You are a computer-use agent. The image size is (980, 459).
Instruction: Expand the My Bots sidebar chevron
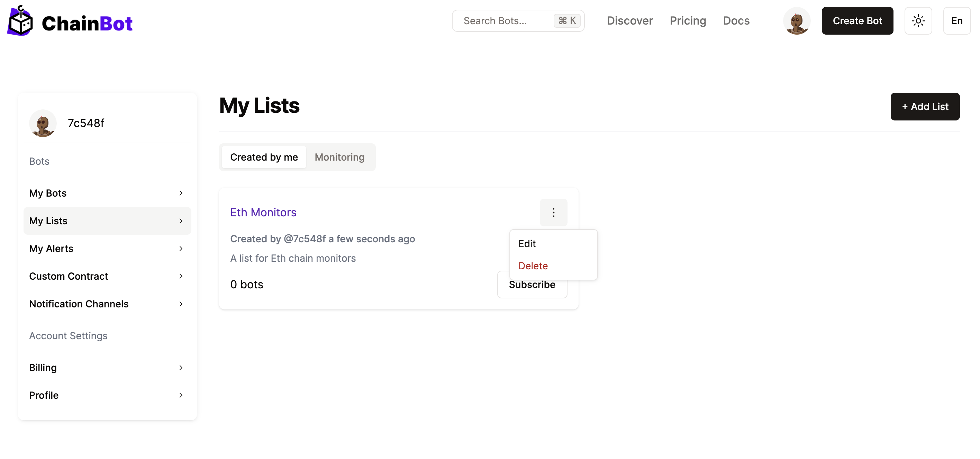181,193
